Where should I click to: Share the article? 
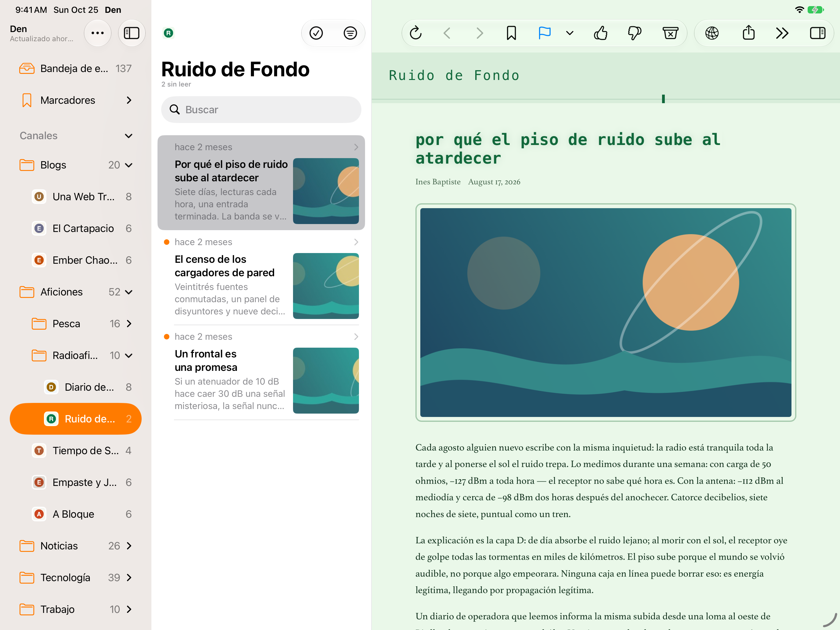[x=748, y=33]
